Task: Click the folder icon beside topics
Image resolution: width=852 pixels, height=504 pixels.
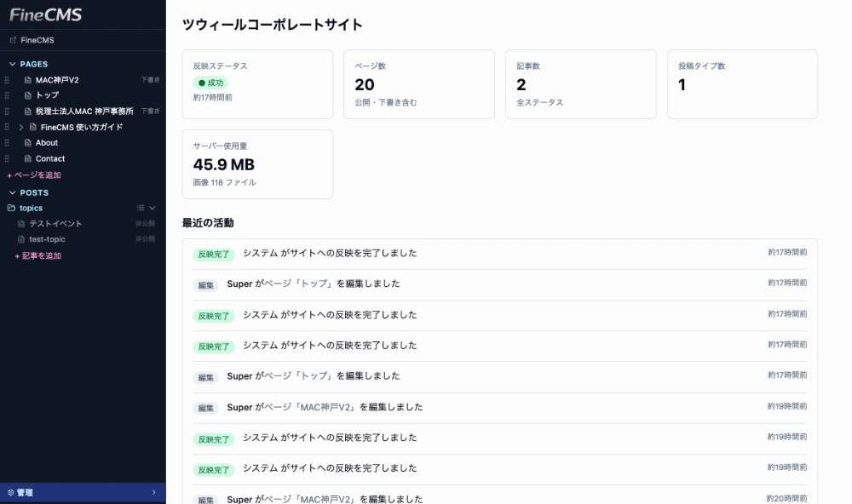Action: tap(11, 208)
